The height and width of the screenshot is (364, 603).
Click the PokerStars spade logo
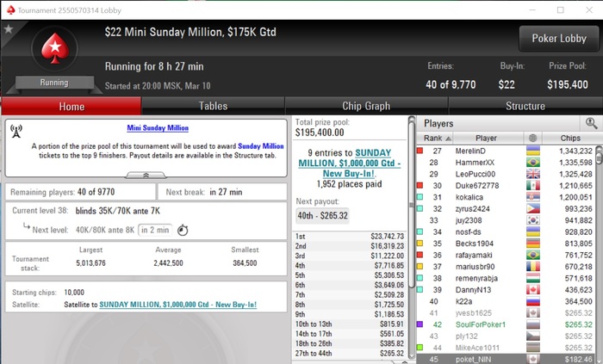[55, 49]
